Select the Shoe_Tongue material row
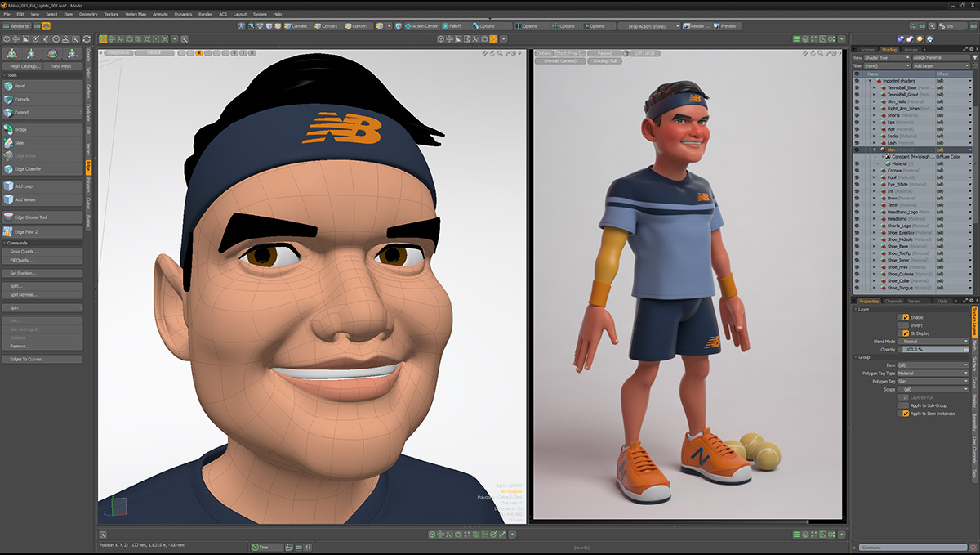Screen dimensions: 980x555 pos(913,288)
